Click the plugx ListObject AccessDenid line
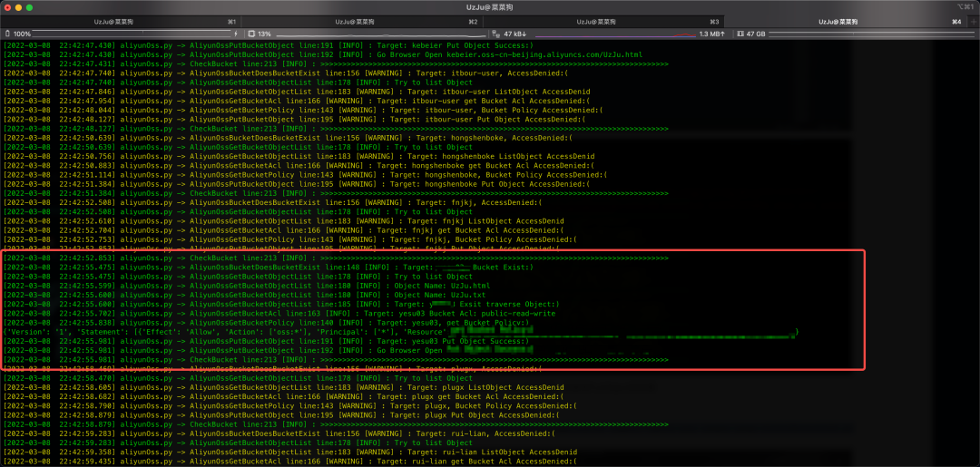Screen dimensions: 980x467 [283, 388]
